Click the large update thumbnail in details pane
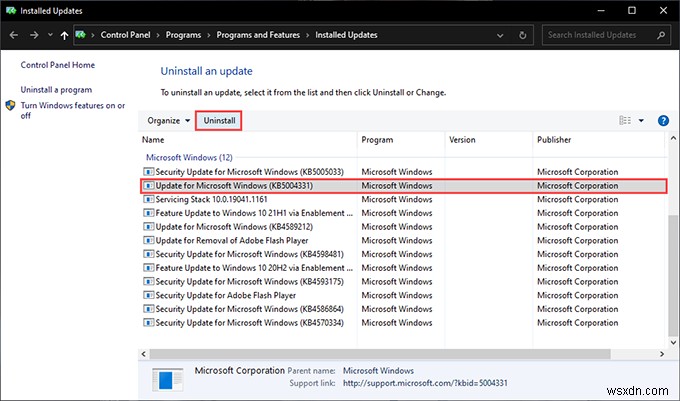This screenshot has width=680, height=401. (x=167, y=379)
